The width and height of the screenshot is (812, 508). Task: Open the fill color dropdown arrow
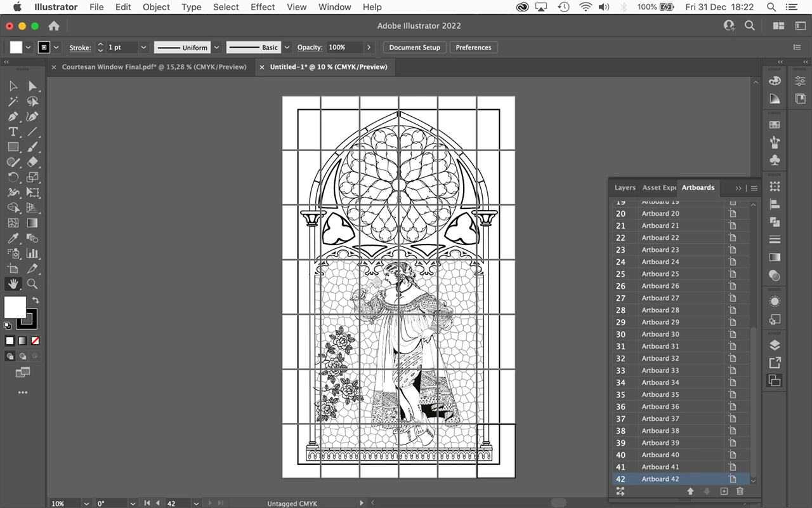tap(28, 48)
